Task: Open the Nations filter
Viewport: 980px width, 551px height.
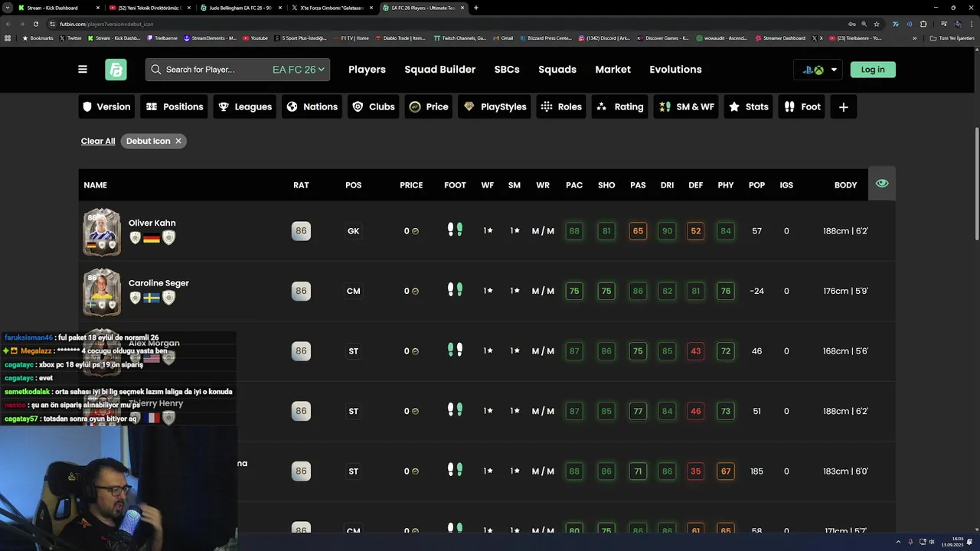Action: 312,107
